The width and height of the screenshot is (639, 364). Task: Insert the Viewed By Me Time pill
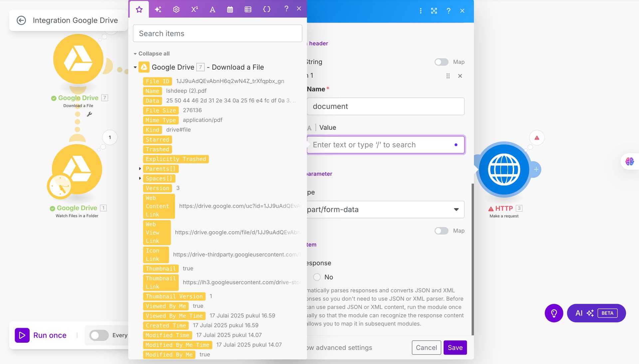tap(174, 316)
